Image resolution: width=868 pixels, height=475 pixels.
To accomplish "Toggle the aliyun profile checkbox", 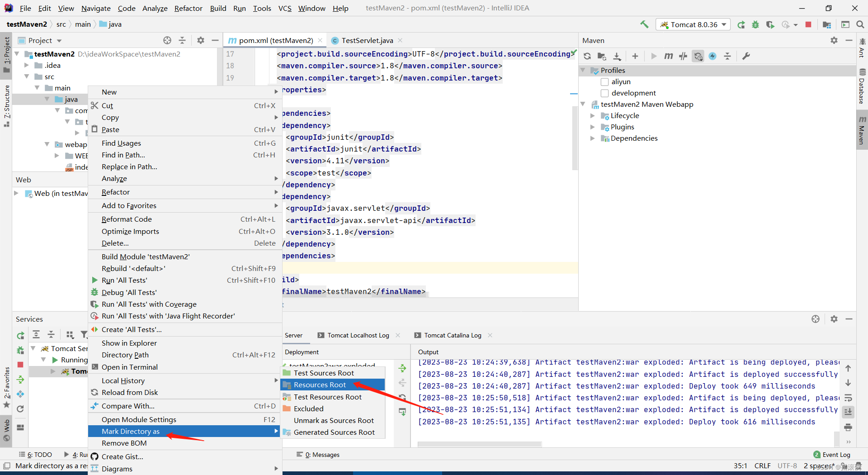I will 604,82.
